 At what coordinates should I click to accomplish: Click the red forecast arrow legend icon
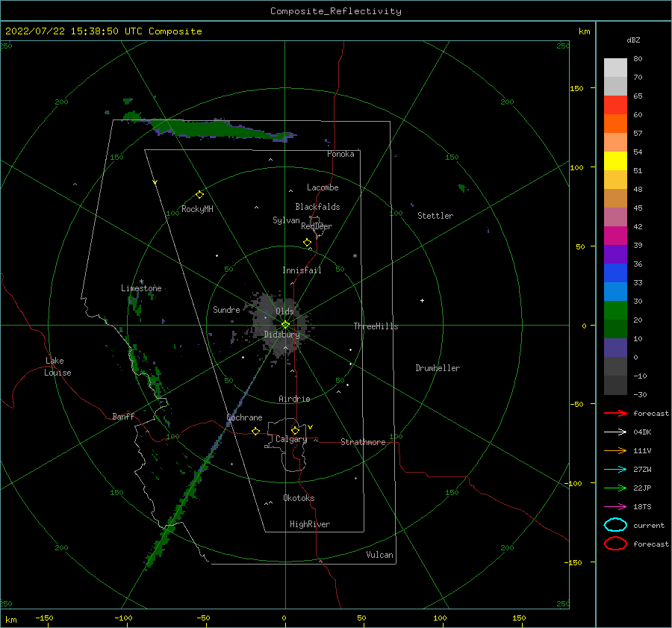(x=615, y=413)
